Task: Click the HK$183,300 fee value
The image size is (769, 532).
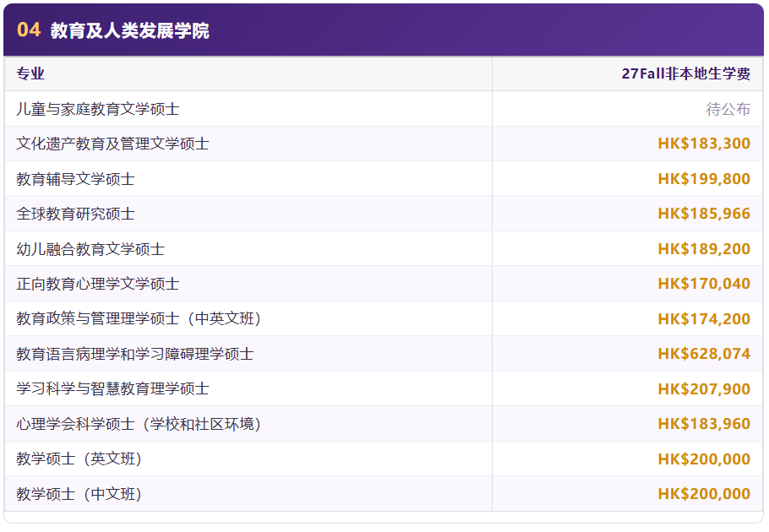Action: pyautogui.click(x=704, y=144)
